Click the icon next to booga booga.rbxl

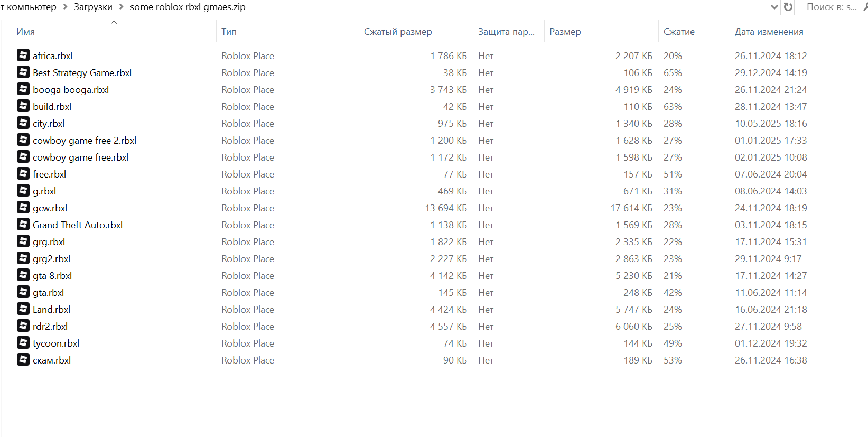(x=23, y=89)
